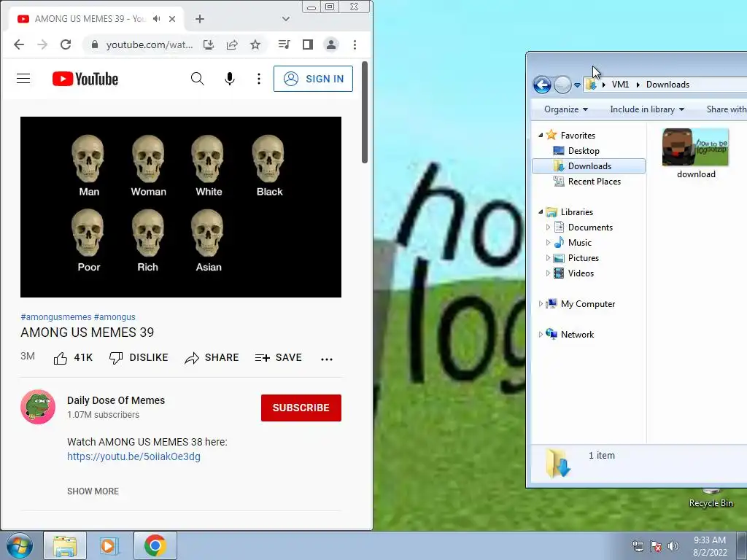
Task: Open a new Chrome tab
Action: click(200, 19)
